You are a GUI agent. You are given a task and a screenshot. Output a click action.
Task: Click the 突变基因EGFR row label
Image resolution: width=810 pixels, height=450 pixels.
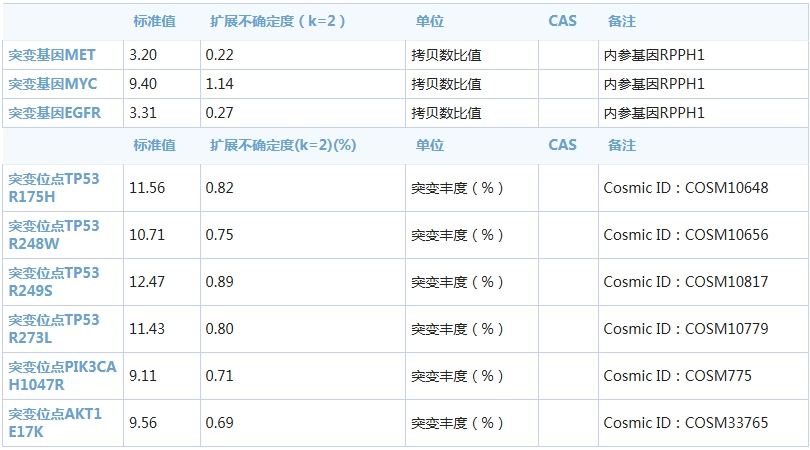tap(55, 113)
